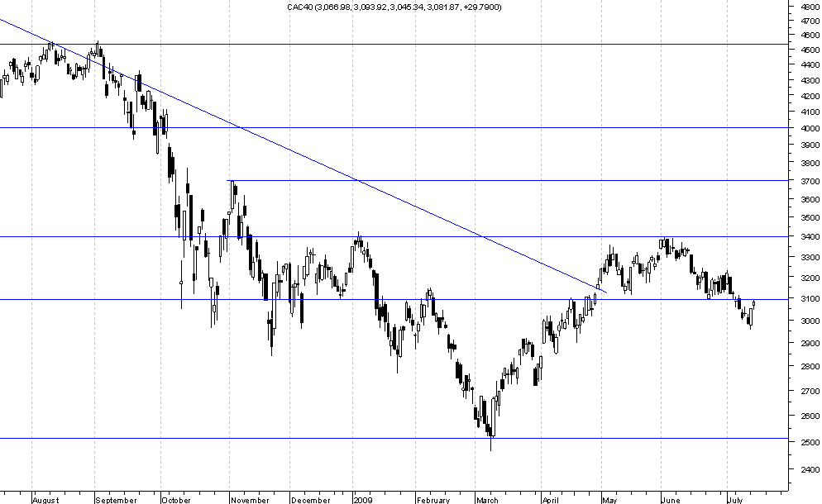Click the 3200 price label
Screen dimensions: 822x504
(810, 278)
